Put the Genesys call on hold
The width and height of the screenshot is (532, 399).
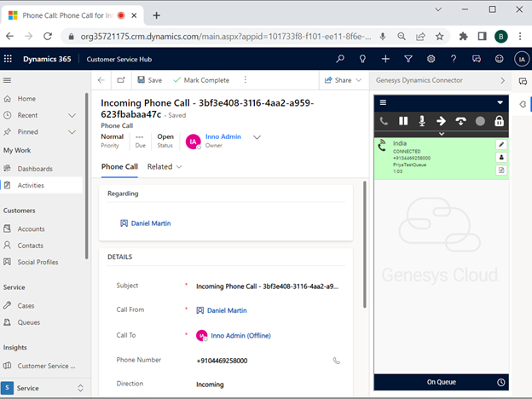pyautogui.click(x=403, y=121)
